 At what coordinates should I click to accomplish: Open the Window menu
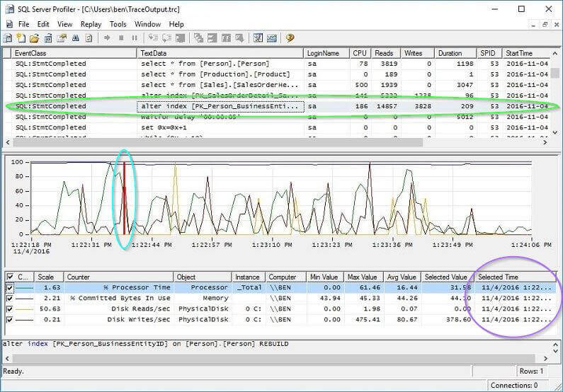147,24
